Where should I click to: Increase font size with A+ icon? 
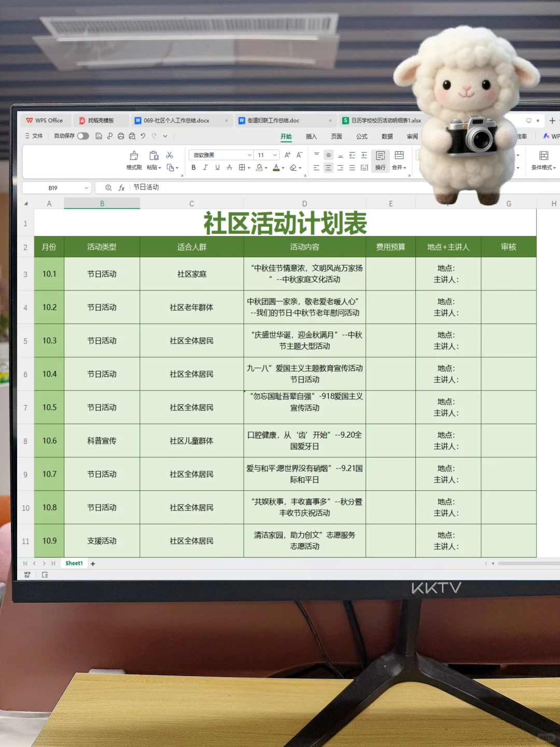[288, 155]
